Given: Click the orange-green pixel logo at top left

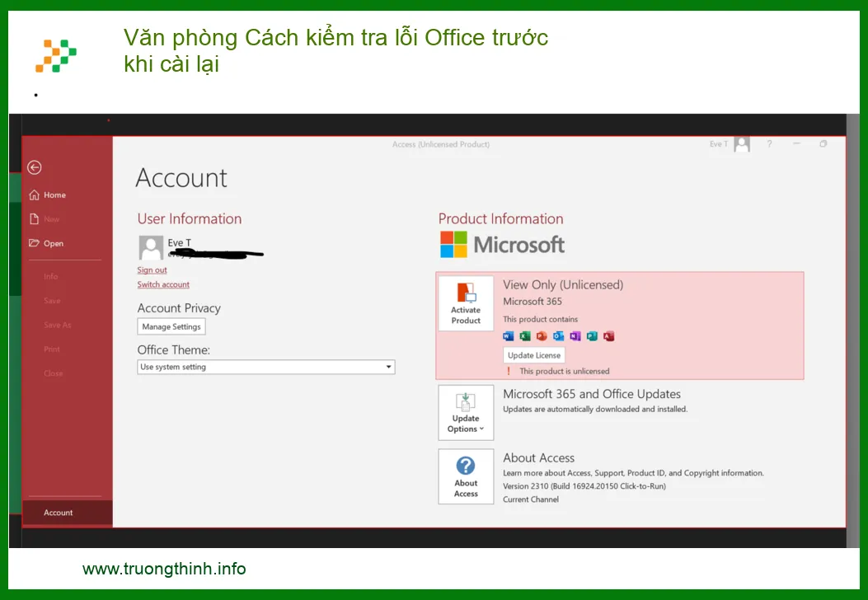Looking at the screenshot, I should tap(56, 55).
